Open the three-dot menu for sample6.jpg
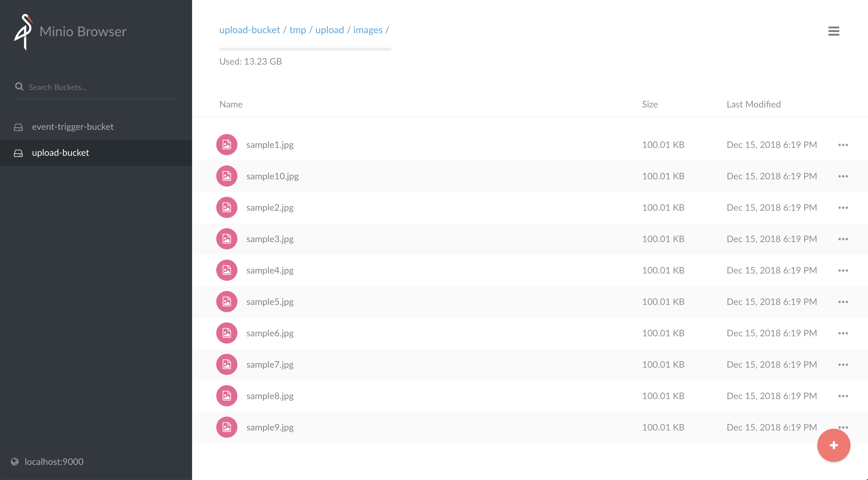The height and width of the screenshot is (480, 868). click(x=843, y=333)
